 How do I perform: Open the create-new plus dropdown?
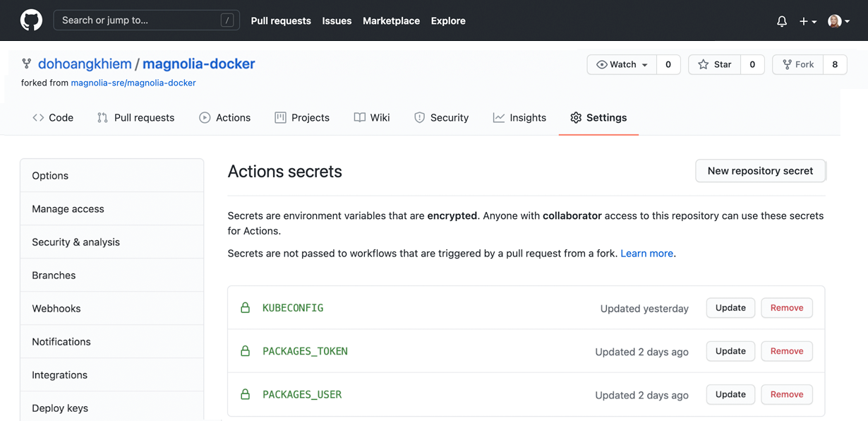[x=807, y=20]
